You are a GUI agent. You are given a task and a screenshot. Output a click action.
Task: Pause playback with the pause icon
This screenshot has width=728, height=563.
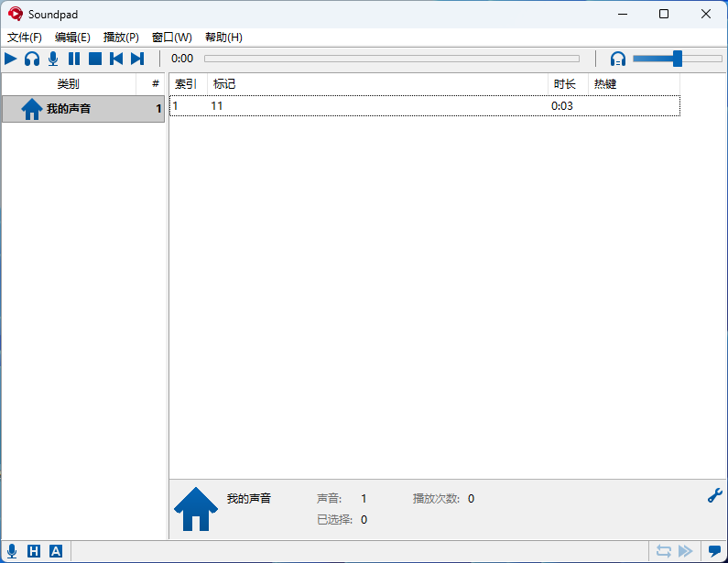coord(74,59)
